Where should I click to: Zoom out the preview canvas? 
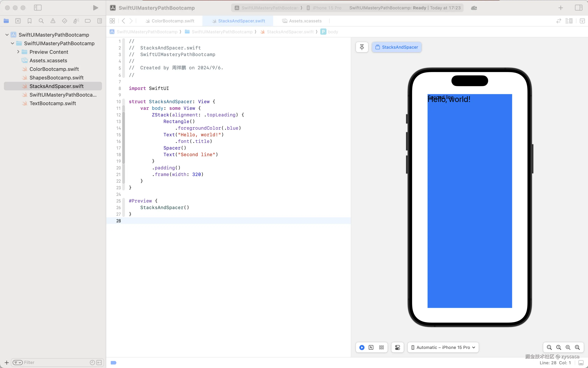549,347
